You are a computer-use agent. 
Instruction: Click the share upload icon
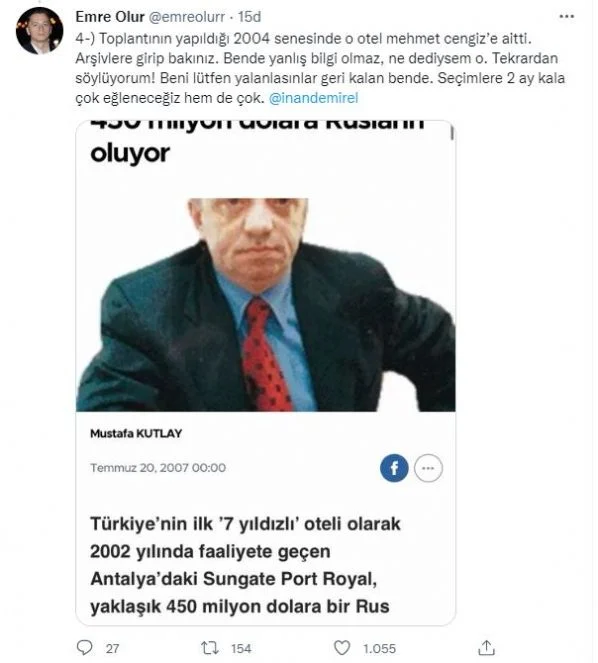[486, 647]
